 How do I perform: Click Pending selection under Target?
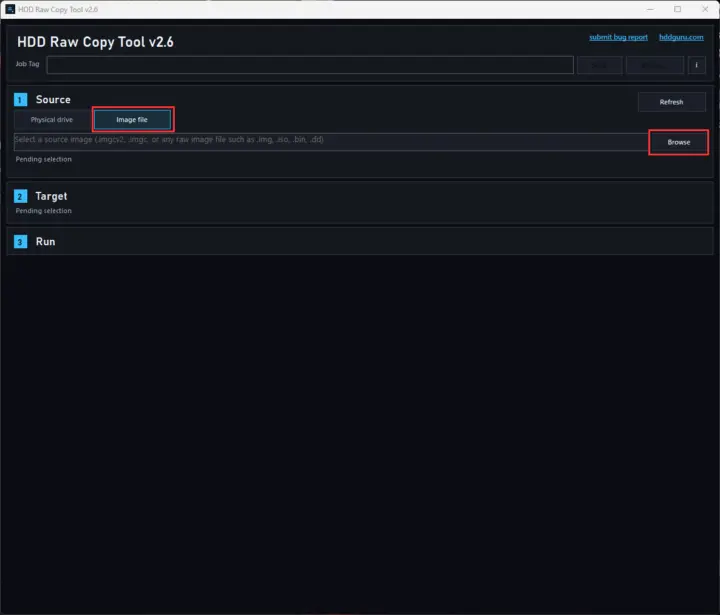[44, 211]
